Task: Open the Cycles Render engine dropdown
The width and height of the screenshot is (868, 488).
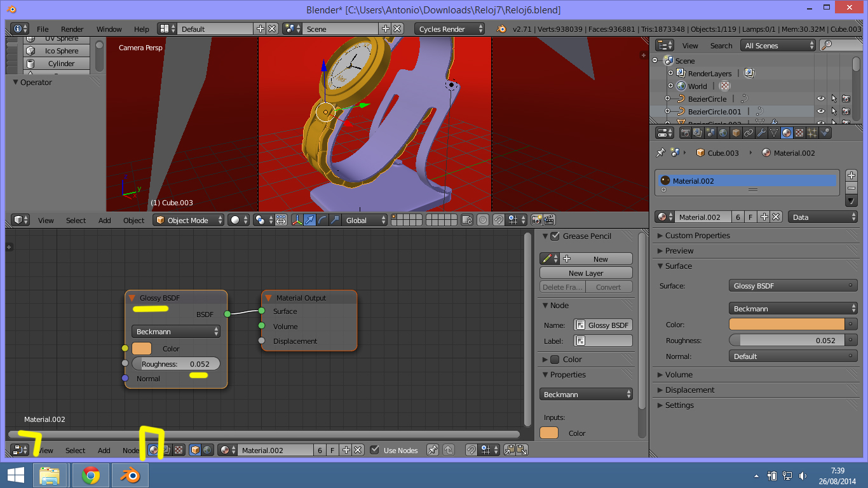Action: (450, 29)
